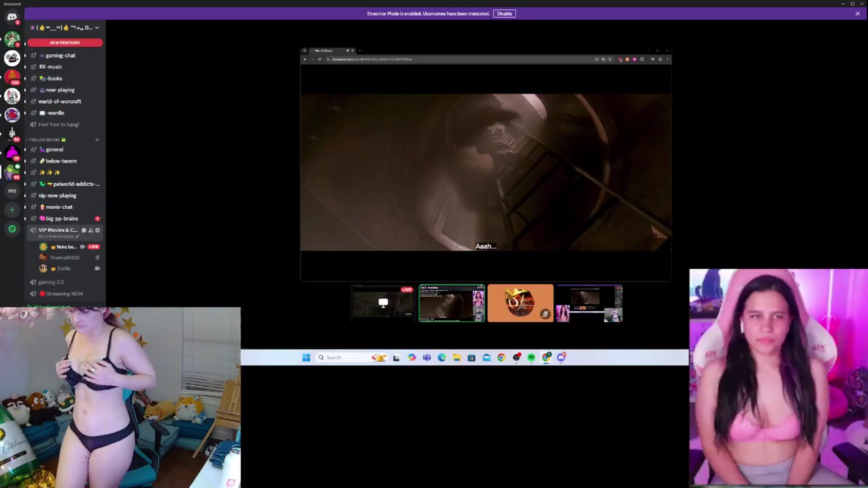Open the ms server icon
This screenshot has width=868, height=488.
pyautogui.click(x=12, y=191)
